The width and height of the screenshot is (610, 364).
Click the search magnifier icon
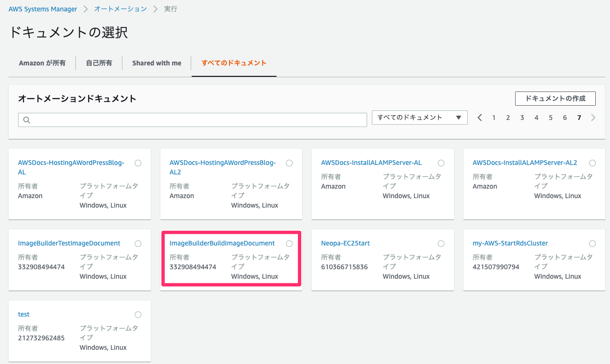[x=27, y=120]
